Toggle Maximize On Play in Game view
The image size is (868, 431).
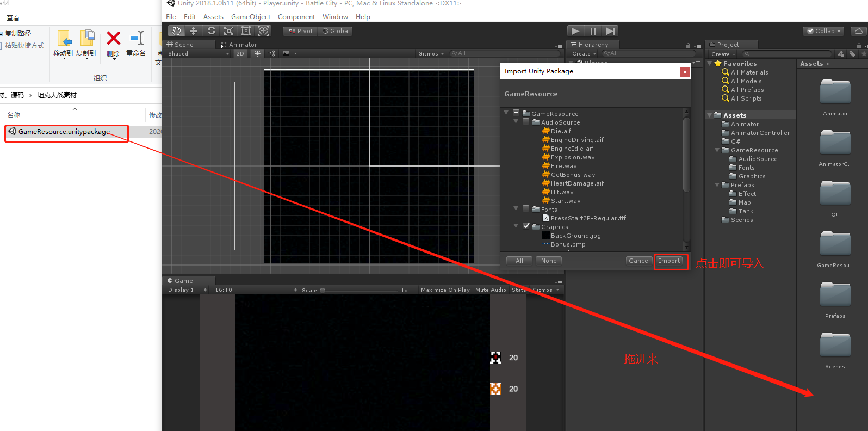[445, 290]
